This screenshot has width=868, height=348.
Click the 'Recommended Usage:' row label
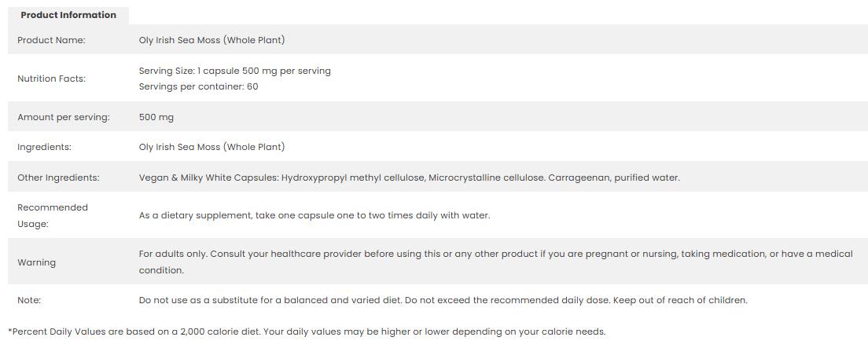coord(53,215)
